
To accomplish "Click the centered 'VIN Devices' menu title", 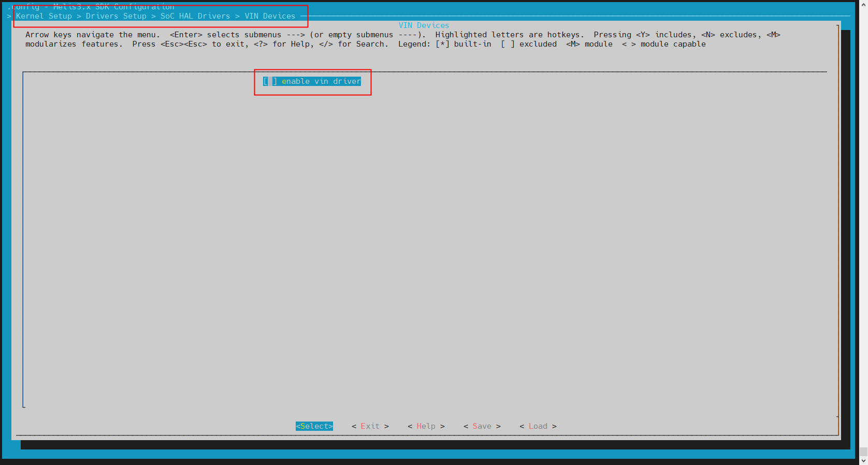I will pyautogui.click(x=424, y=25).
